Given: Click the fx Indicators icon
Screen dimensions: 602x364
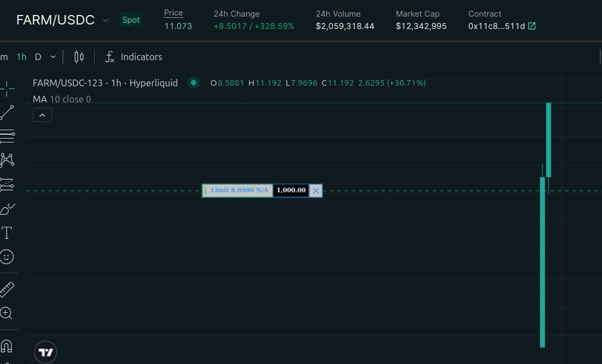Looking at the screenshot, I should coord(109,57).
